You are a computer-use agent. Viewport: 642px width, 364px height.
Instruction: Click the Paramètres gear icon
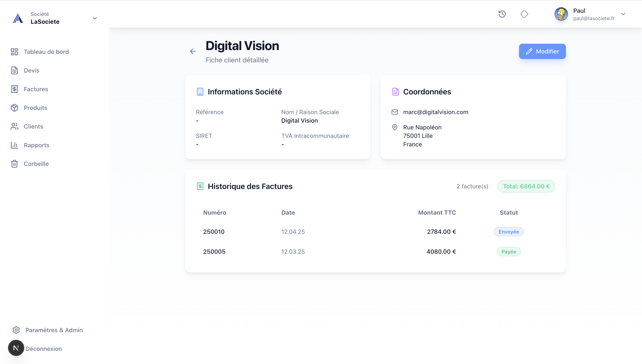16,330
